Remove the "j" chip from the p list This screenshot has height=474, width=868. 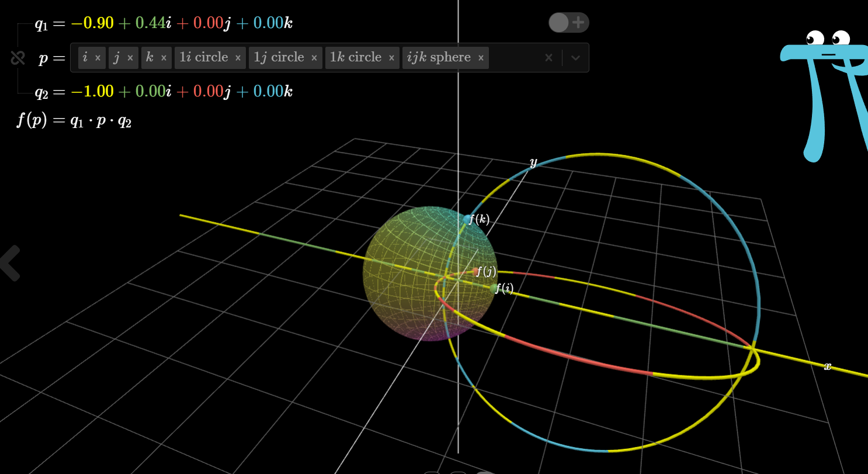point(130,57)
